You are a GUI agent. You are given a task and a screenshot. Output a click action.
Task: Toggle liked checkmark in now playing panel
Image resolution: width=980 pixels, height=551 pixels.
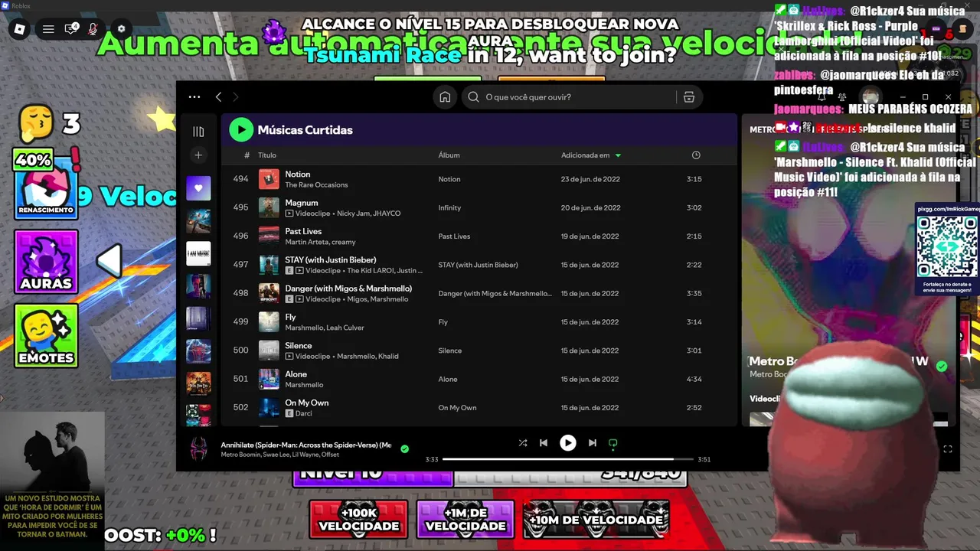[942, 367]
